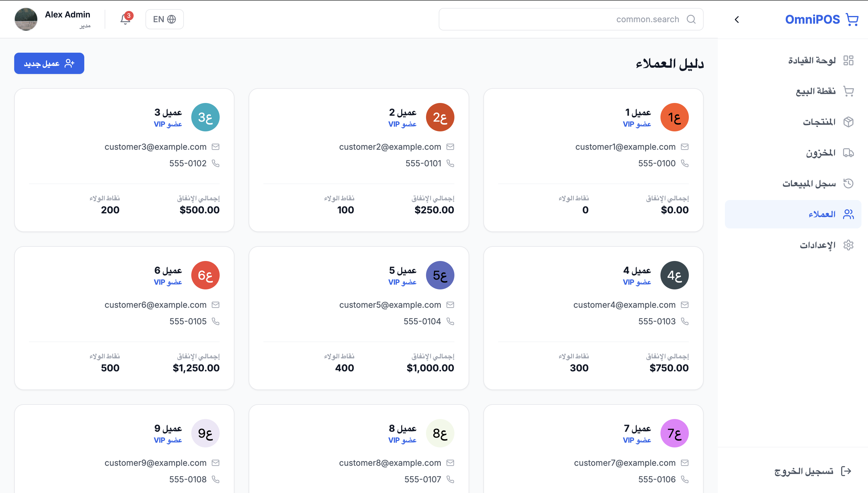Click the search magnifier icon
868x493 pixels.
(692, 19)
